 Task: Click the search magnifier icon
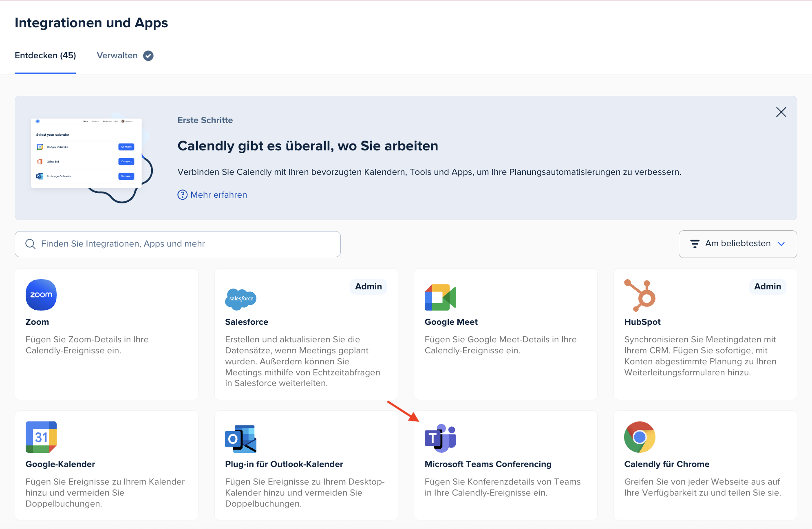coord(31,244)
